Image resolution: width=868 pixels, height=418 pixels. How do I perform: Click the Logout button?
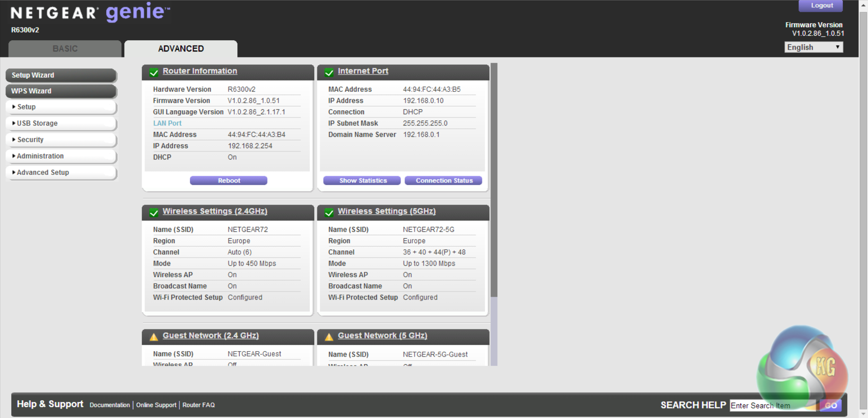click(821, 5)
